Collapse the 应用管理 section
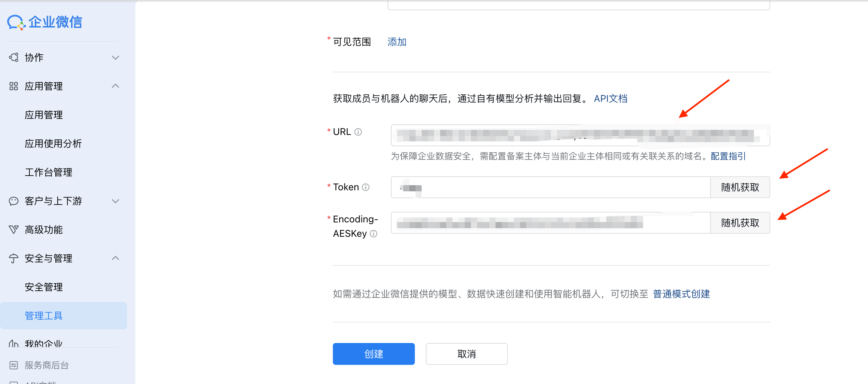Image resolution: width=868 pixels, height=384 pixels. 116,86
